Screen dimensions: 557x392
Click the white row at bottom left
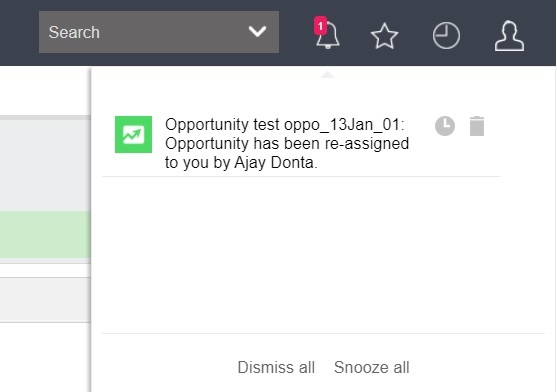[45, 357]
